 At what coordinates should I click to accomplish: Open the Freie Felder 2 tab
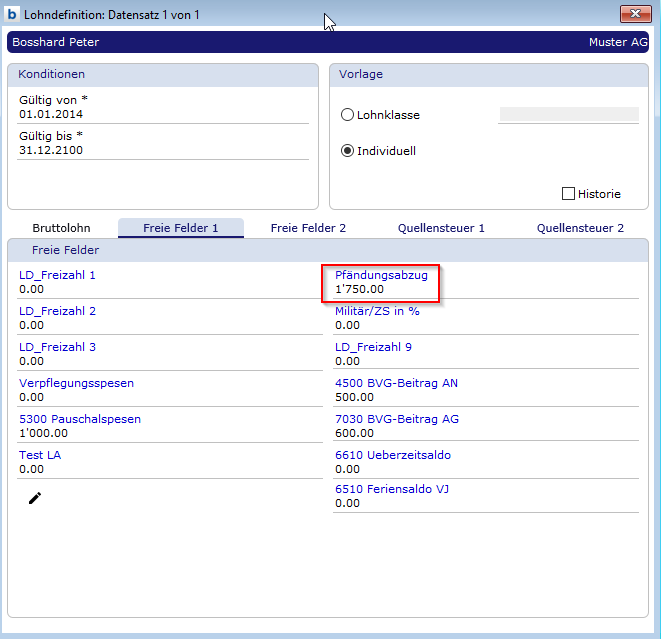[x=308, y=228]
